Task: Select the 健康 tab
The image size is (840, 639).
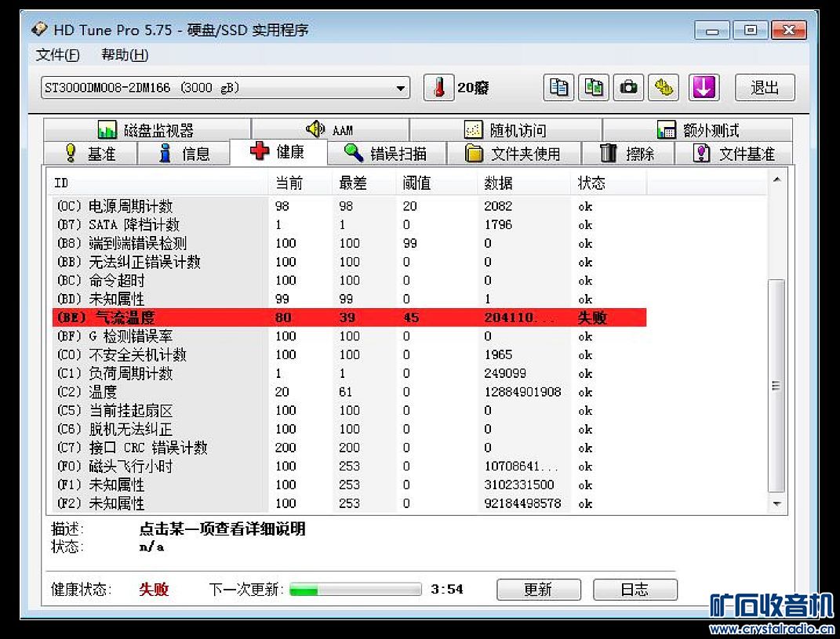Action: 278,152
